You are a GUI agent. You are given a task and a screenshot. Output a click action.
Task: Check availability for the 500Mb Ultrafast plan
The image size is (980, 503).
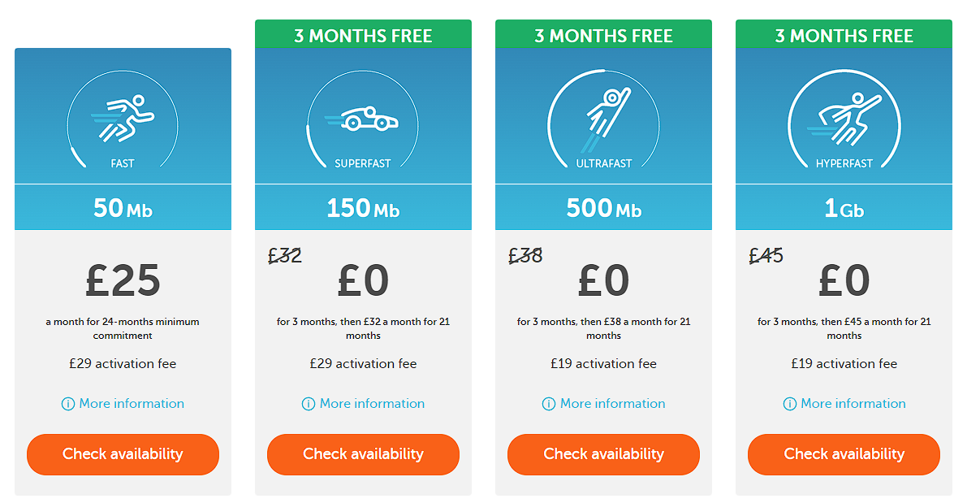[x=603, y=454]
